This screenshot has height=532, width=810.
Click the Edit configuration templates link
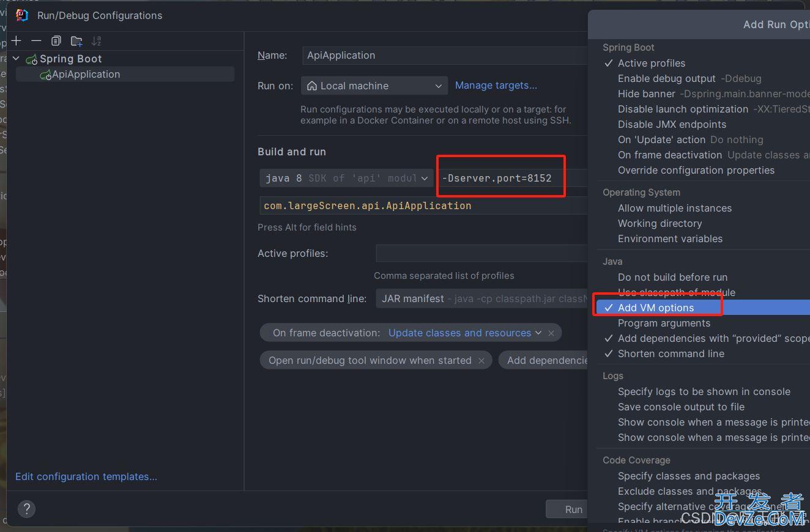(x=86, y=476)
